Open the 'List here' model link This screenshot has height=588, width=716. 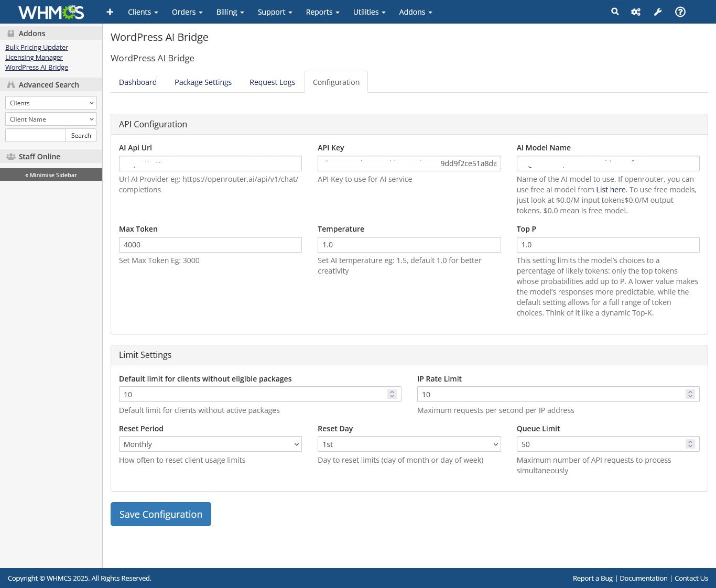tap(611, 189)
